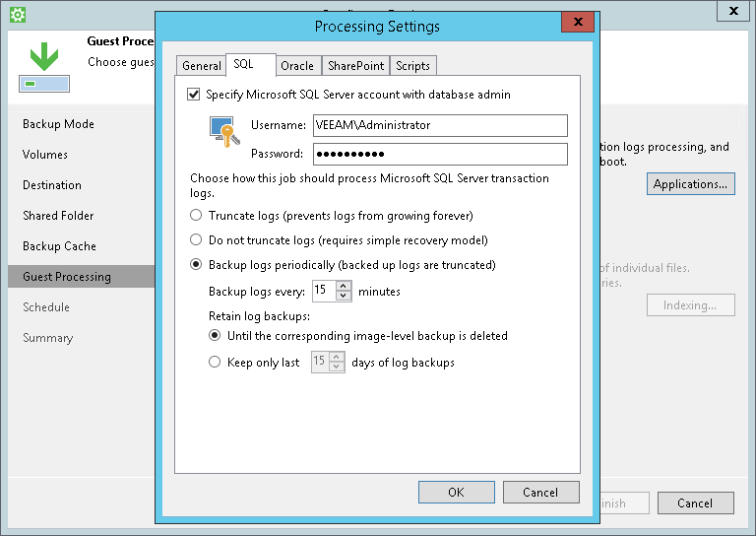This screenshot has width=756, height=536.
Task: Increase days of log backups up arrow
Action: point(337,357)
